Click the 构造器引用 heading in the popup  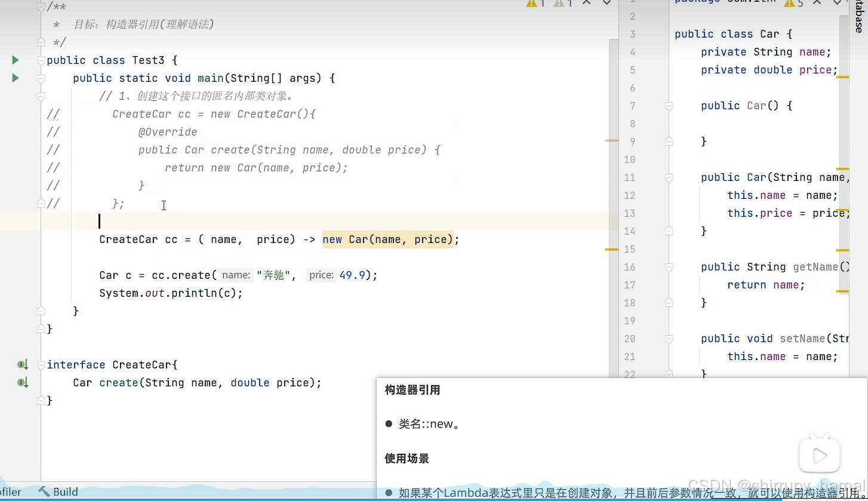413,391
